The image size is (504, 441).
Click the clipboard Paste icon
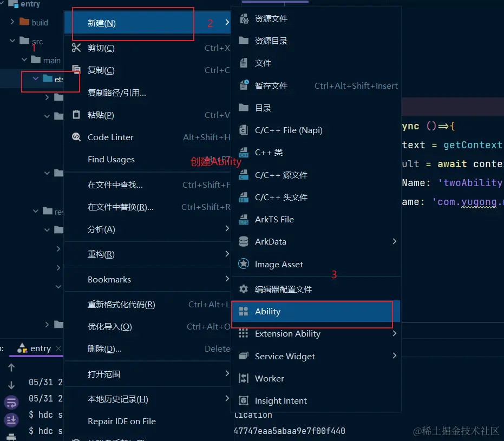click(76, 115)
